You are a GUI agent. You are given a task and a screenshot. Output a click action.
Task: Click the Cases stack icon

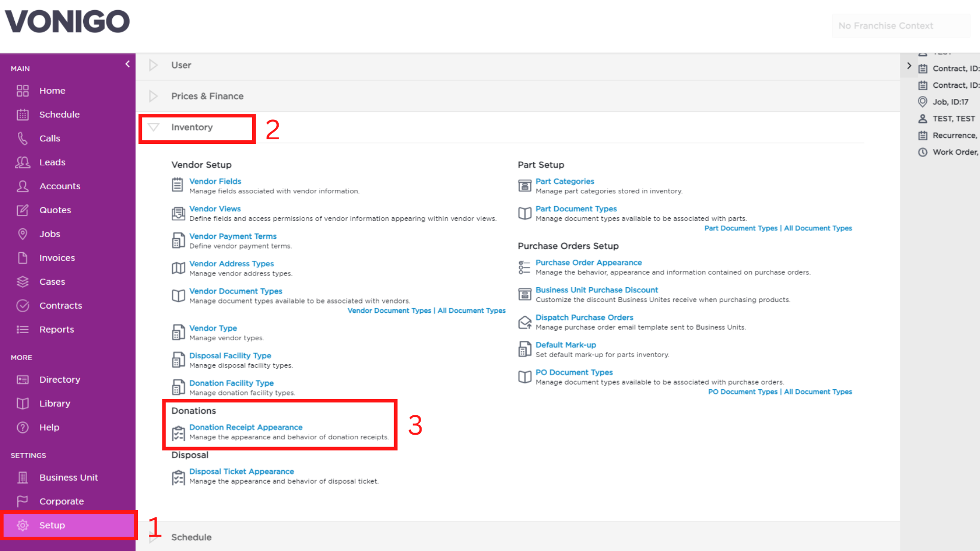(22, 282)
